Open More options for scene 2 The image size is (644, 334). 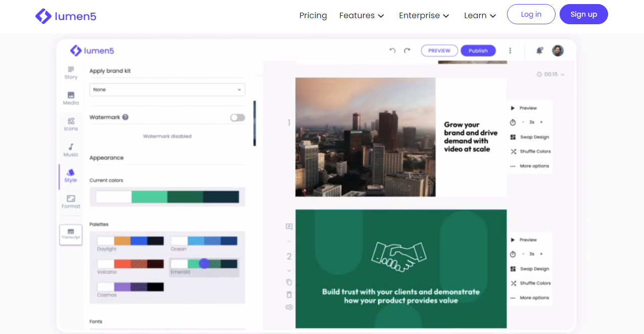pos(530,298)
